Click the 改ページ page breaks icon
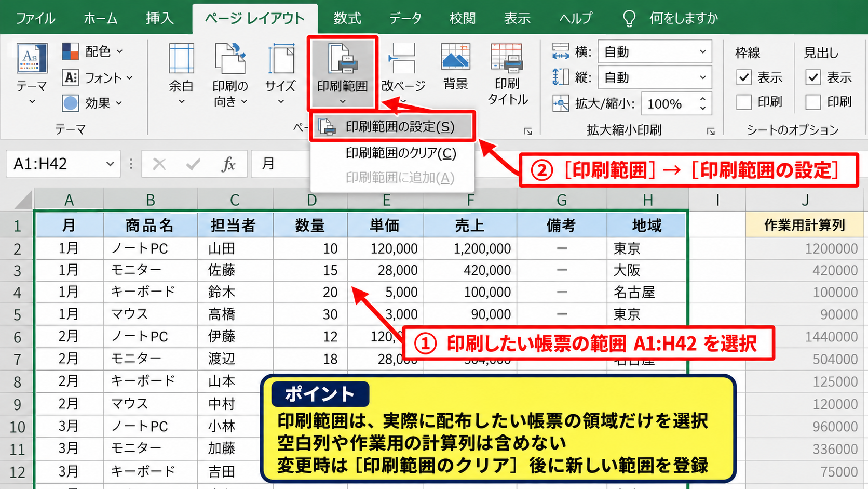This screenshot has height=489, width=868. pos(403,59)
